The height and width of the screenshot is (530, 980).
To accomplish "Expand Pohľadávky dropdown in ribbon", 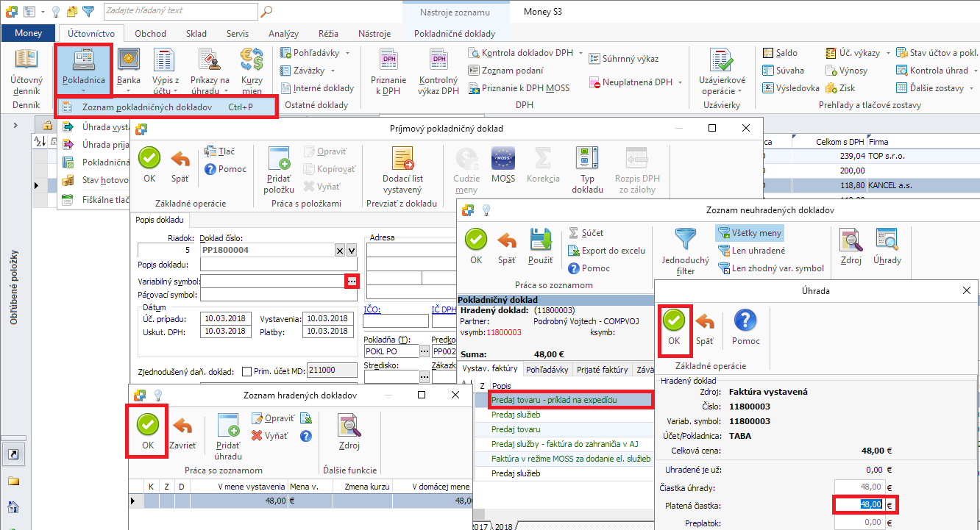I will (x=347, y=53).
